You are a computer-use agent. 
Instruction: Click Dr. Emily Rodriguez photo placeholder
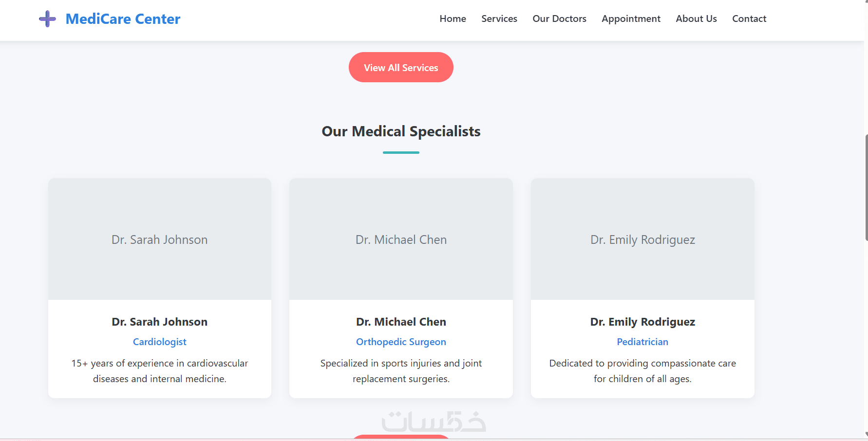point(642,239)
